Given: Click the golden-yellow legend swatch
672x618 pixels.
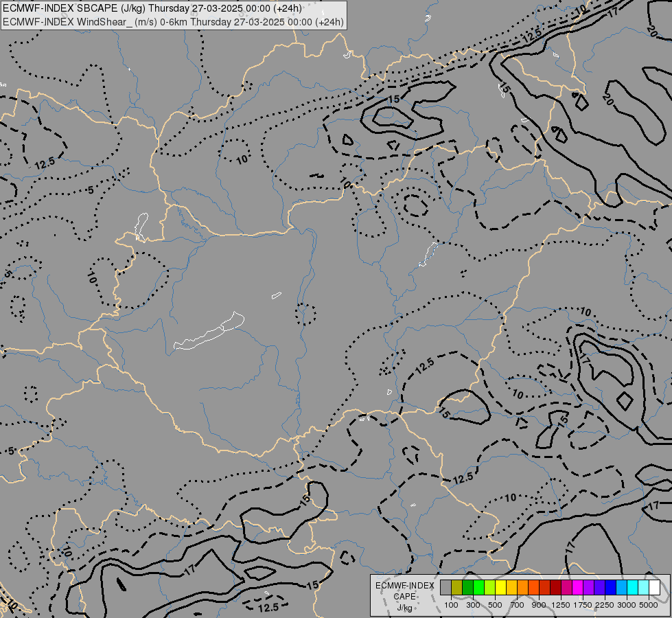Looking at the screenshot, I should (x=511, y=587).
